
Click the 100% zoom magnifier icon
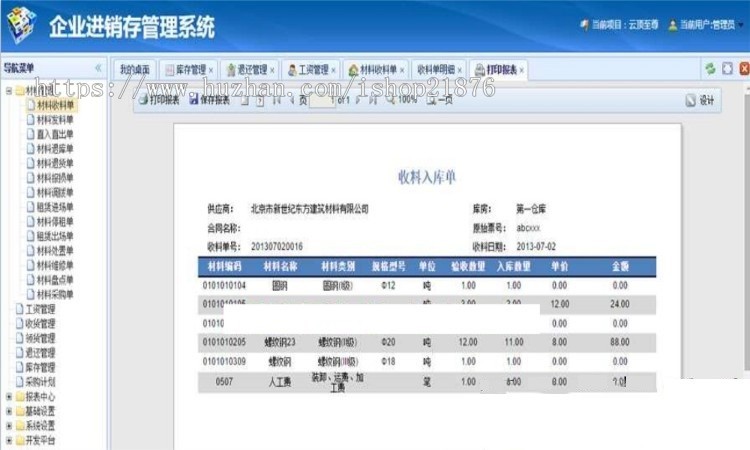click(391, 100)
